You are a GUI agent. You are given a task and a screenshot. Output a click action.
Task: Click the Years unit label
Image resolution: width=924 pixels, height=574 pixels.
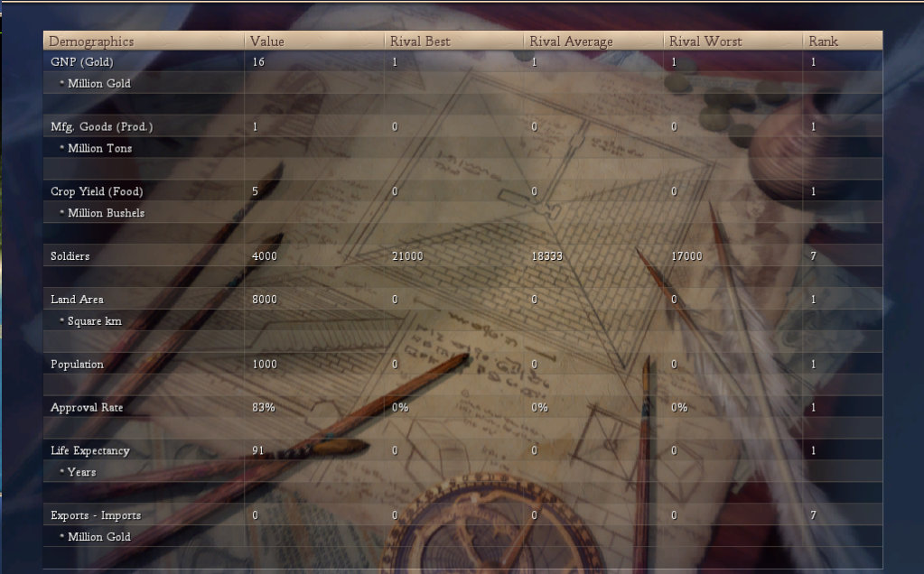point(81,472)
